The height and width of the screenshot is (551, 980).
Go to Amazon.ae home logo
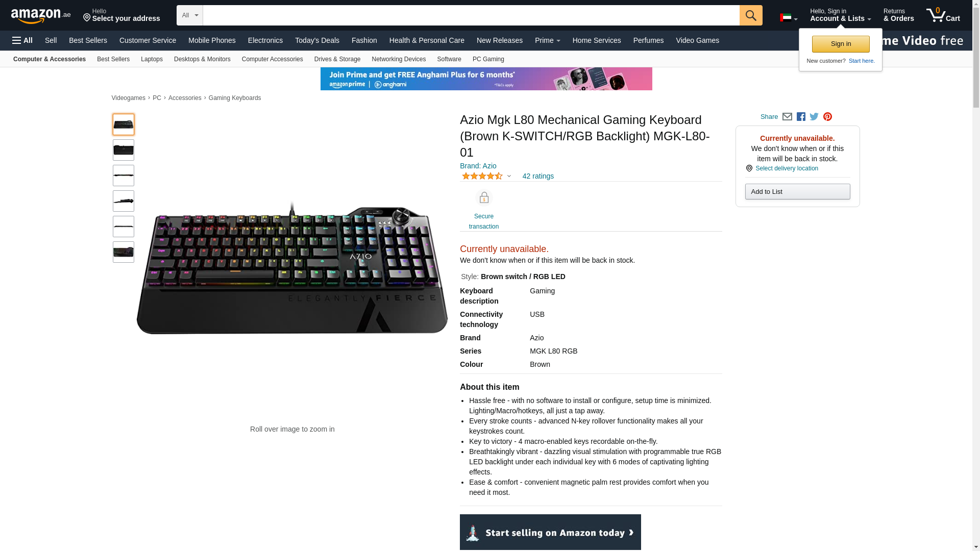(41, 16)
